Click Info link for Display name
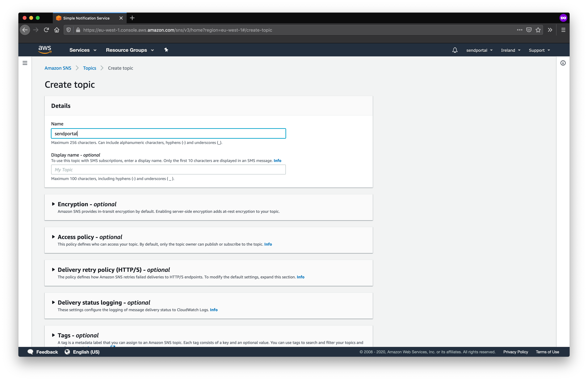Screen dimensions: 588x381 click(277, 160)
